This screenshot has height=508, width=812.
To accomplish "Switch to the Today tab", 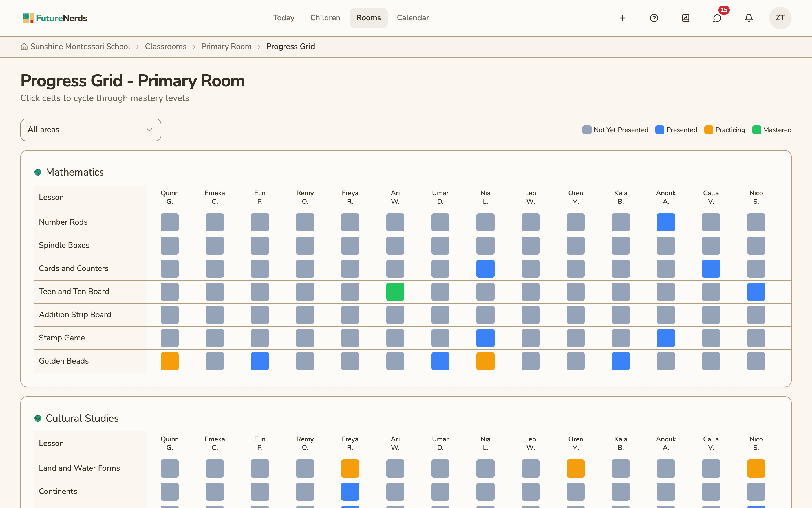I will coord(284,18).
